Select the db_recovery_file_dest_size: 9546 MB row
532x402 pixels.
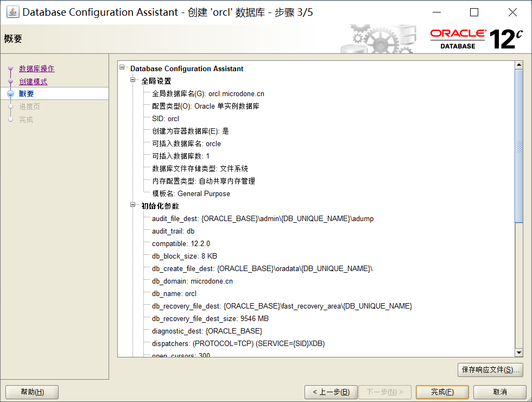click(211, 319)
